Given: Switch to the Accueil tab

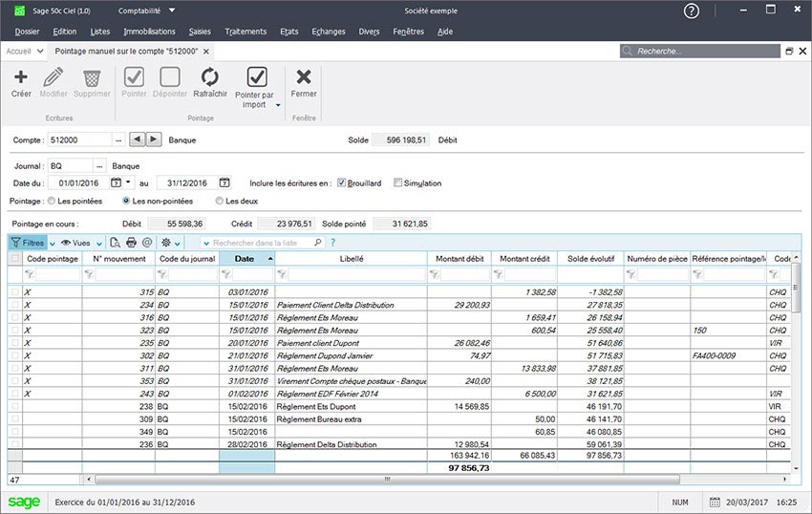Looking at the screenshot, I should click(x=19, y=52).
